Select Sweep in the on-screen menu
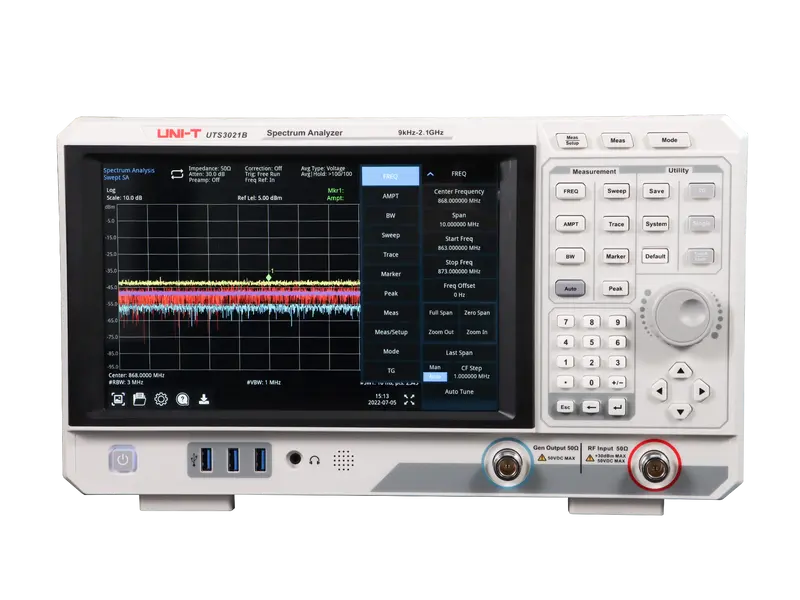The image size is (800, 600). [x=390, y=235]
